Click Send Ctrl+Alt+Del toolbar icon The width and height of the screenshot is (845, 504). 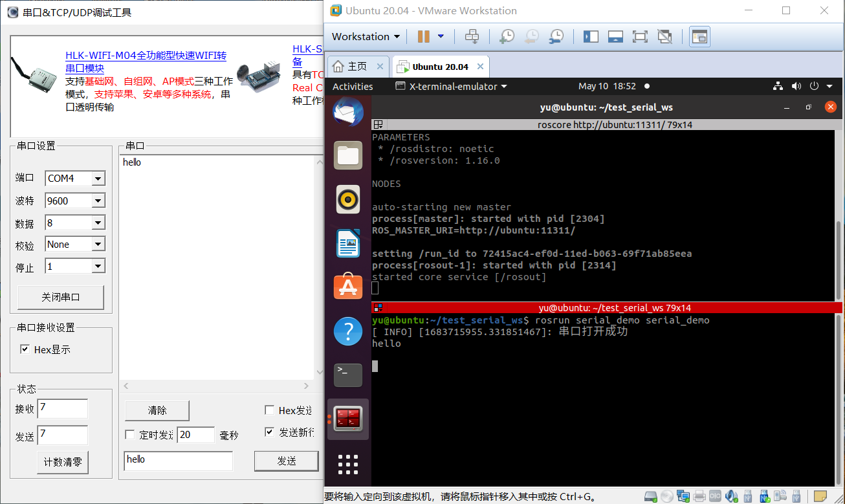click(x=472, y=36)
